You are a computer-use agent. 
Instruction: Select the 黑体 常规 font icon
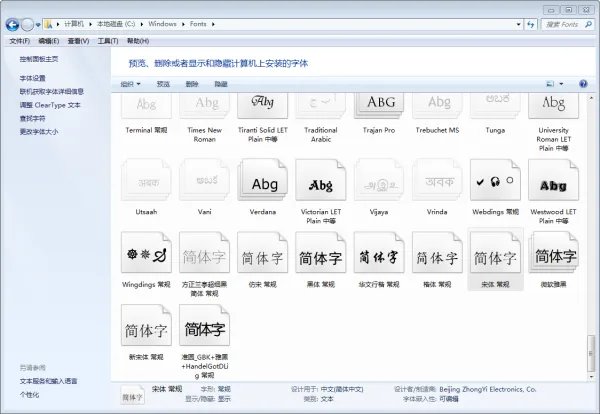(321, 253)
